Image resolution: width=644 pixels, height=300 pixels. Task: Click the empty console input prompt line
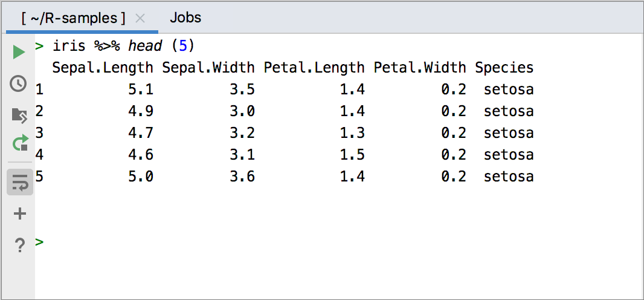point(242,243)
